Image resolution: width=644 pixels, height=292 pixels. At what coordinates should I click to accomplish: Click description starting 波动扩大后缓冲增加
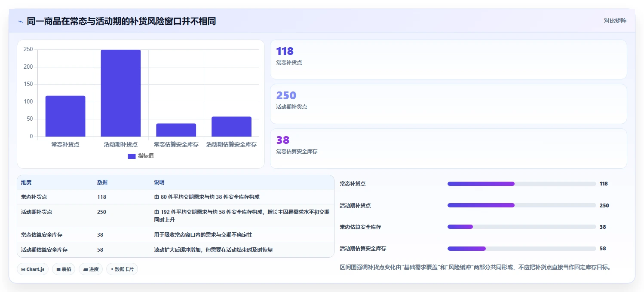(214, 250)
